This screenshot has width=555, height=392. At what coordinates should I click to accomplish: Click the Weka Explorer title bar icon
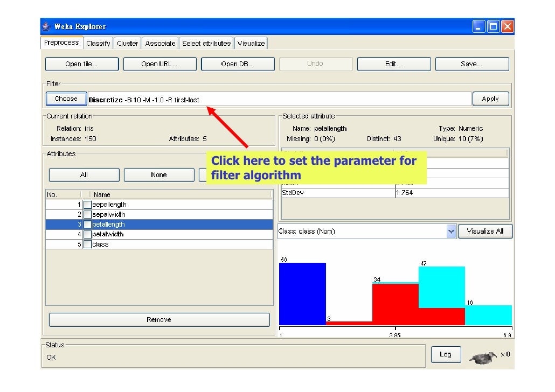point(46,26)
